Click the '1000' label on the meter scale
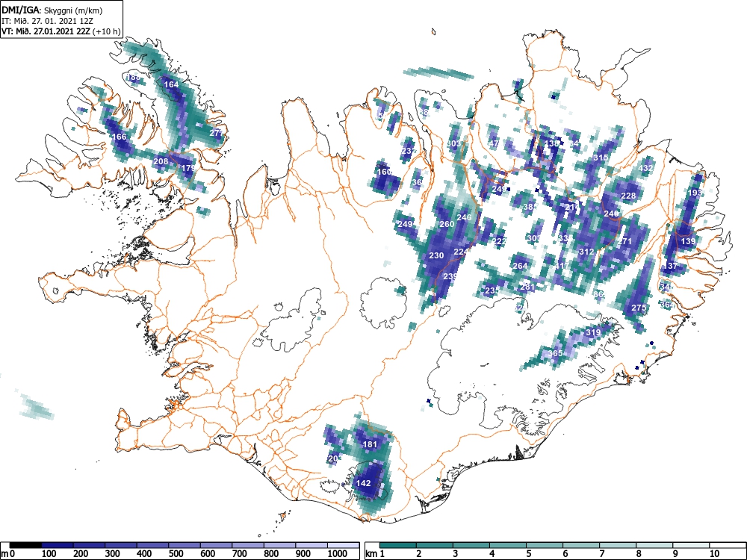This screenshot has width=747, height=560. pyautogui.click(x=338, y=554)
